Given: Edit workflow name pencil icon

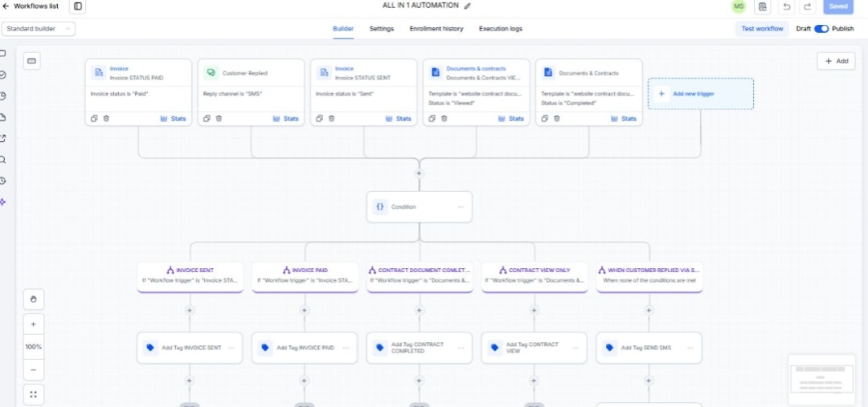Looking at the screenshot, I should (467, 6).
